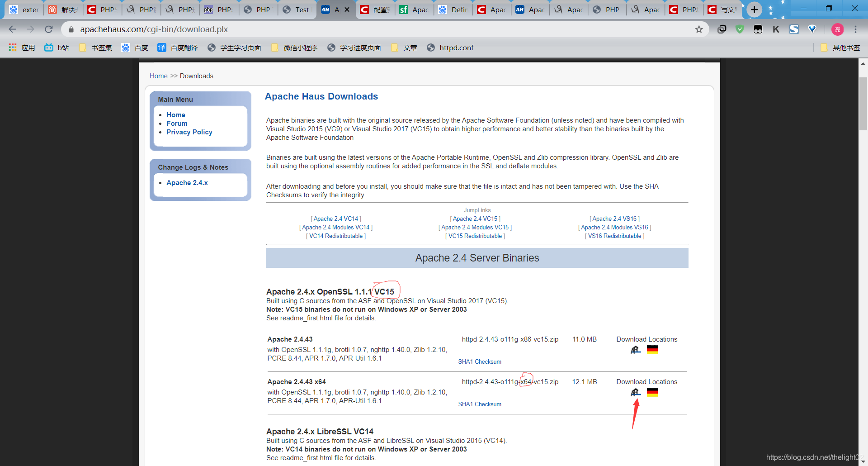Click the browser forward arrow
Screen dimensions: 868x466
[30, 29]
